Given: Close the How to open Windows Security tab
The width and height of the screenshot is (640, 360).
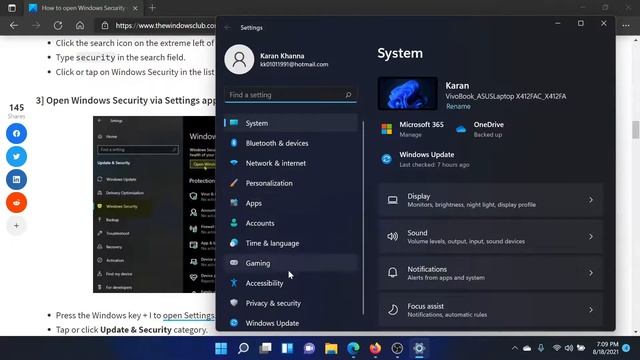Looking at the screenshot, I should pos(135,8).
